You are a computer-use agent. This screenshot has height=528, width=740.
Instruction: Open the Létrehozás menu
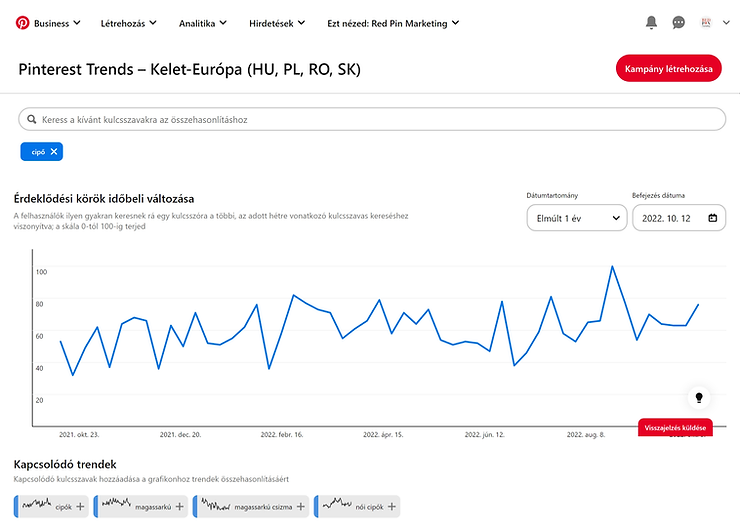pyautogui.click(x=128, y=23)
